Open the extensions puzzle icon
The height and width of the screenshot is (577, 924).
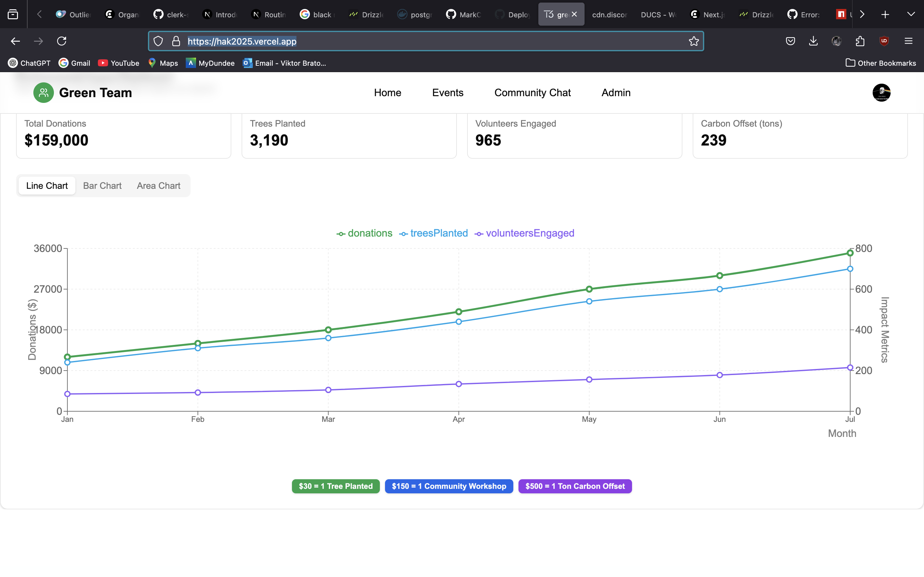[860, 41]
